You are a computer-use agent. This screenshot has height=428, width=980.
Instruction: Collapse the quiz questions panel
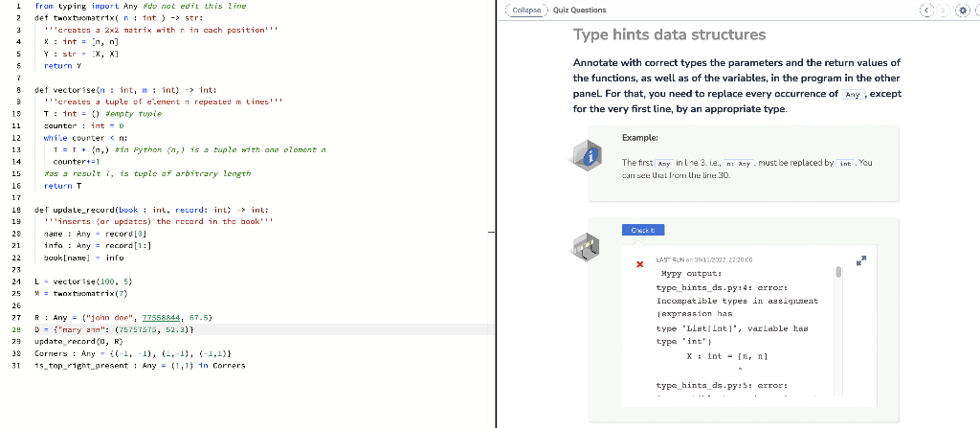pyautogui.click(x=525, y=10)
